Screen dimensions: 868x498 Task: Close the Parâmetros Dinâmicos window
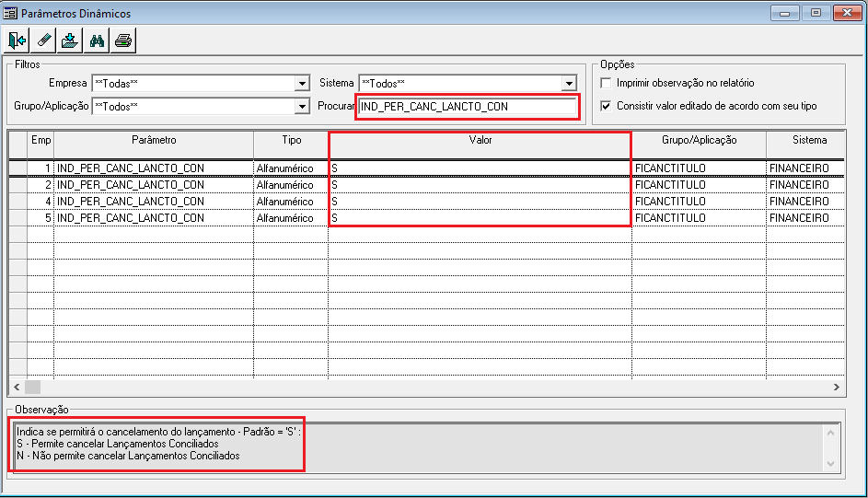click(x=847, y=13)
